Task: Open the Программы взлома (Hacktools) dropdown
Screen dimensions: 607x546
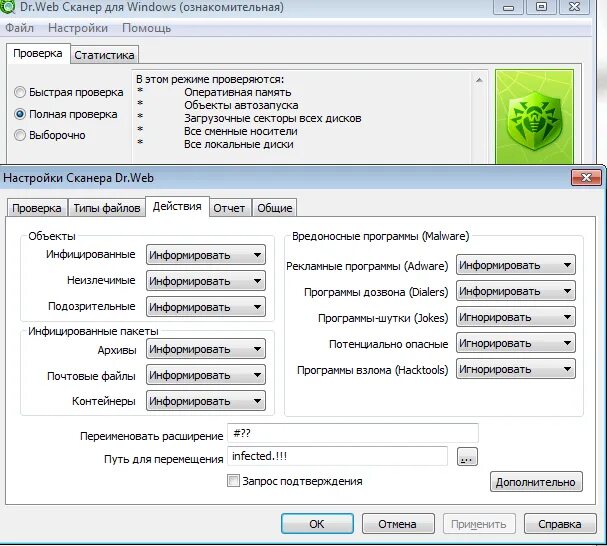Action: point(516,369)
